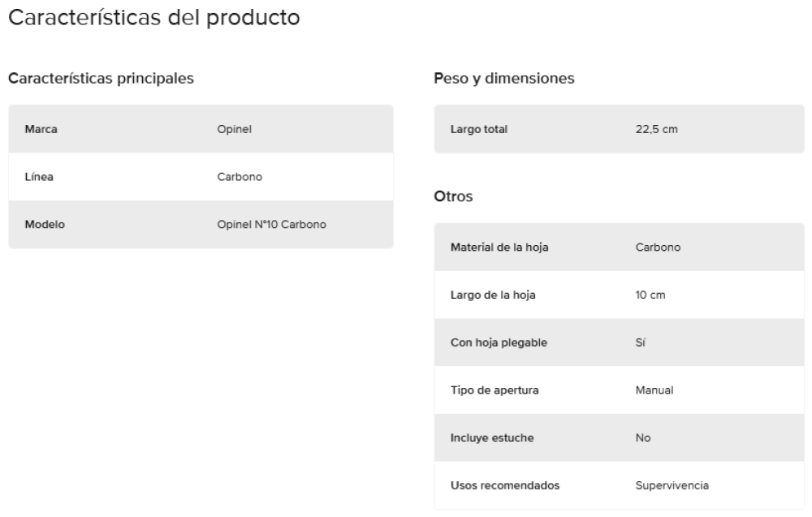This screenshot has width=812, height=517.
Task: Click the "Carbono" value for blade material
Action: (x=658, y=247)
